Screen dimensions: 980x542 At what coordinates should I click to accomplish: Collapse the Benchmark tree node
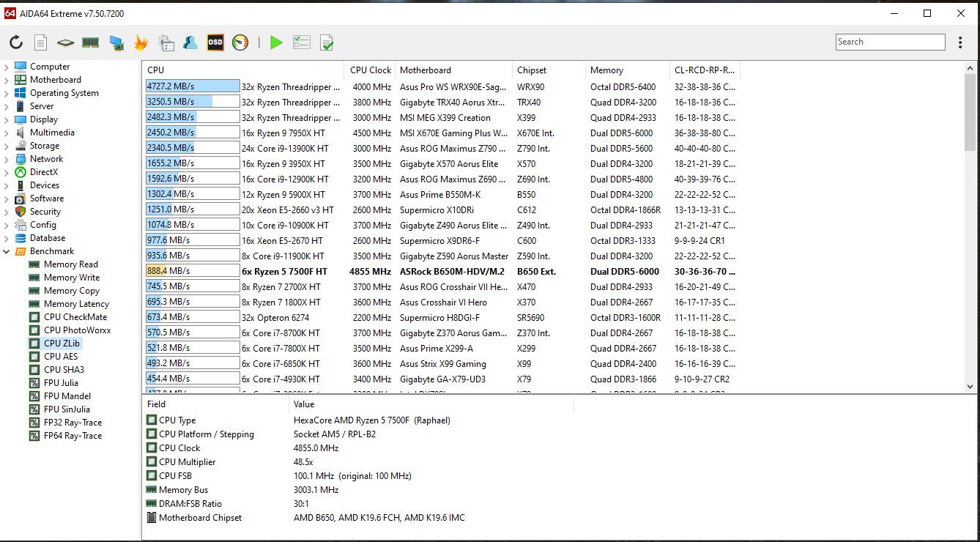pos(7,251)
